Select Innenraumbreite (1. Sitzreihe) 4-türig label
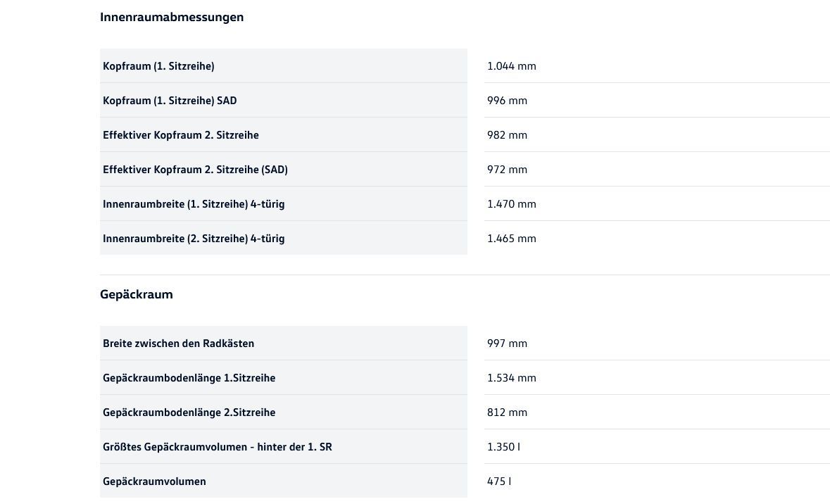 point(194,204)
